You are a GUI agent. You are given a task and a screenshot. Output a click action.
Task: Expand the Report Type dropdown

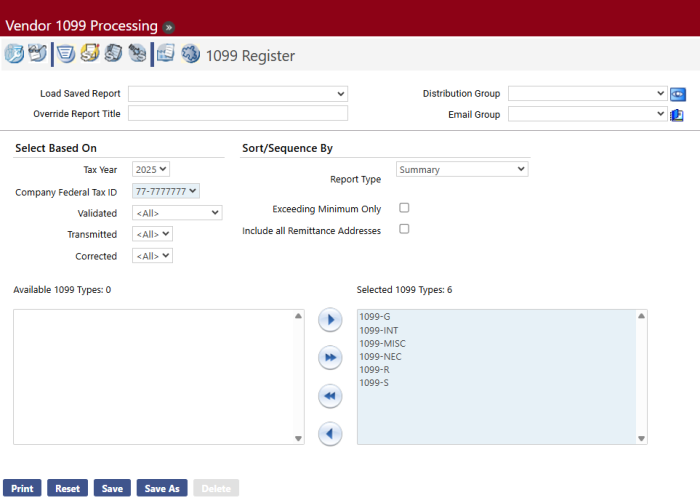tap(462, 169)
